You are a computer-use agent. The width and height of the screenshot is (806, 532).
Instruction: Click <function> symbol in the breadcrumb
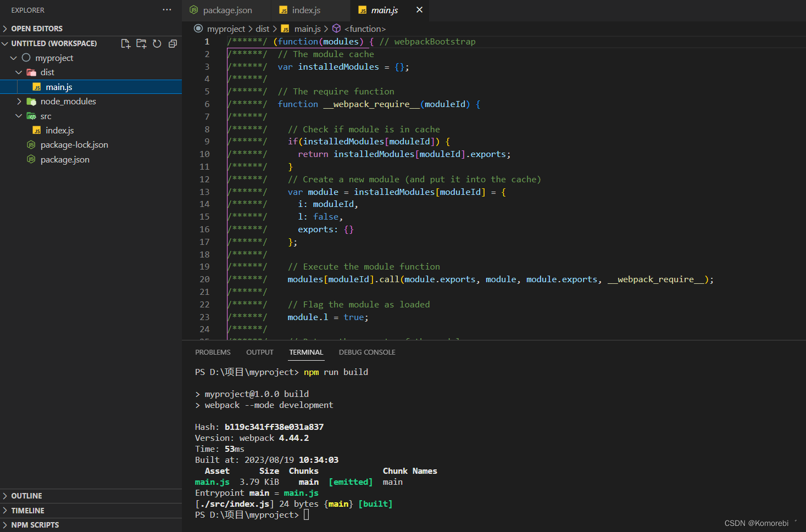click(x=365, y=29)
